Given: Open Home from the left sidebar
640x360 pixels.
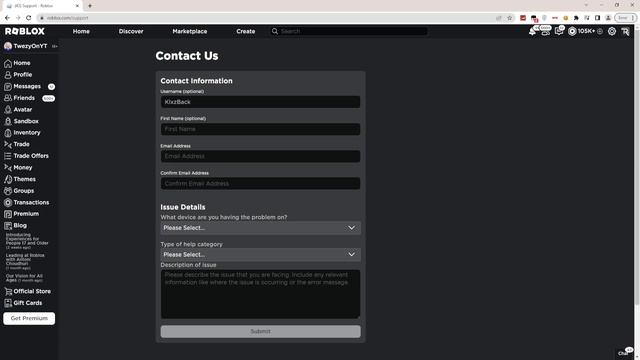Looking at the screenshot, I should tap(17, 63).
